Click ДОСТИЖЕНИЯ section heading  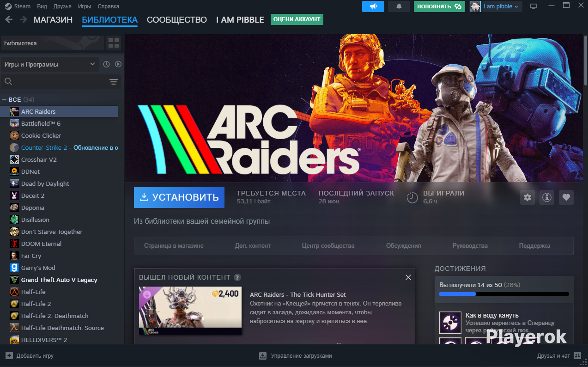tap(460, 269)
